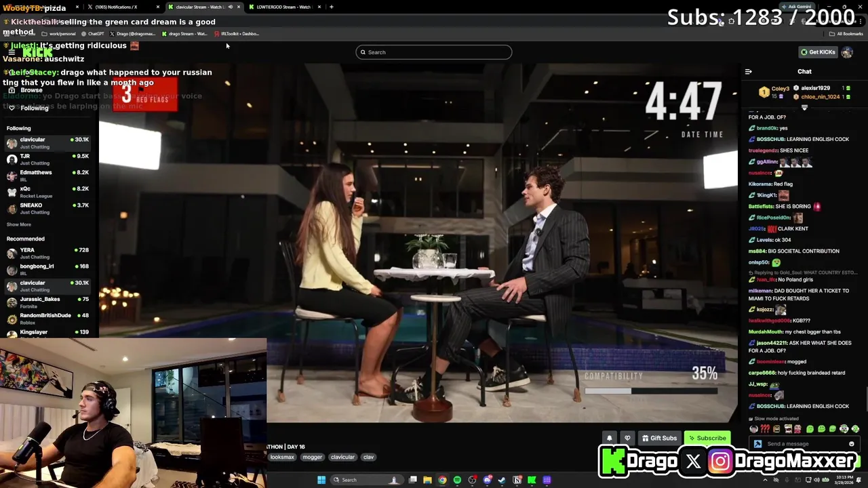Show hidden system tray icons
Viewport: 868px width, 488px height.
(x=766, y=480)
